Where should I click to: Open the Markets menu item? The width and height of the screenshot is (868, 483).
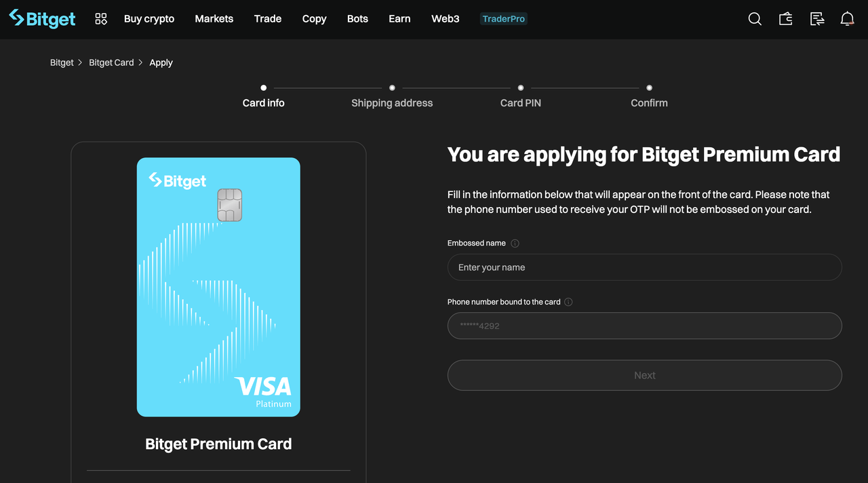tap(214, 18)
